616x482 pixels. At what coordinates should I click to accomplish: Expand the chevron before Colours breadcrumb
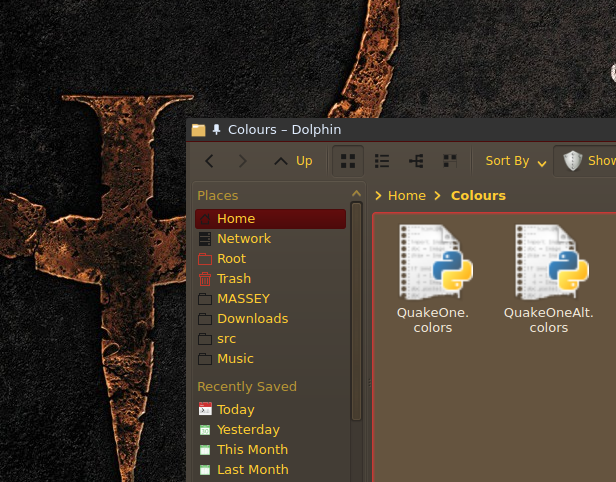pyautogui.click(x=438, y=196)
